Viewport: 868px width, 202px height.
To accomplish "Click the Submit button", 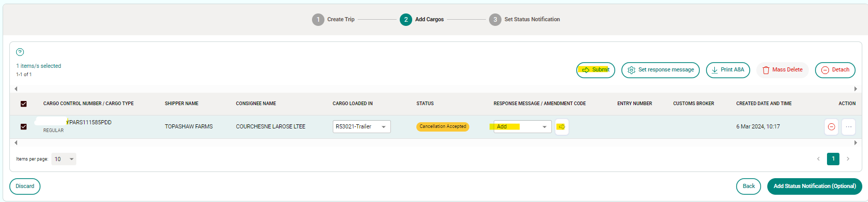I will (595, 70).
